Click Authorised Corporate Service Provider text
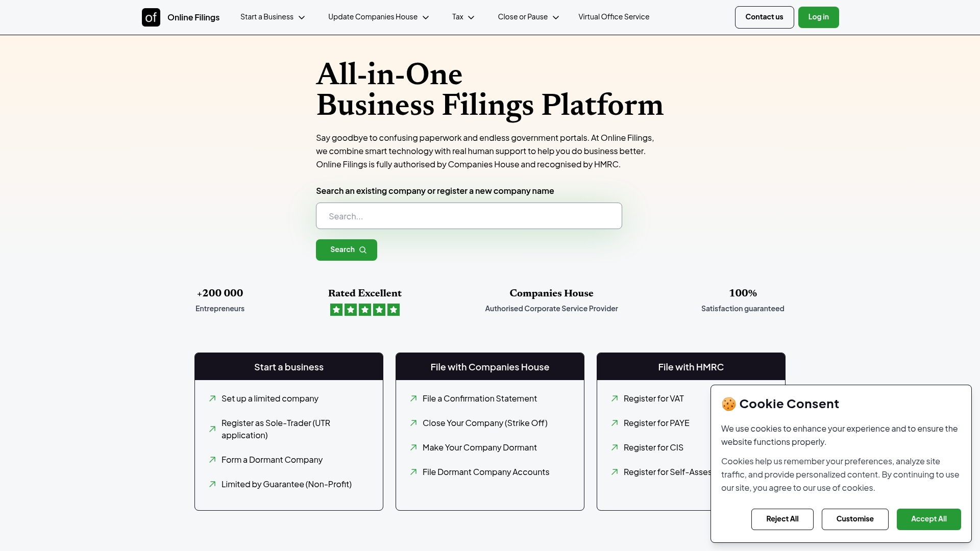Screen dimensions: 980x551 tap(551, 309)
